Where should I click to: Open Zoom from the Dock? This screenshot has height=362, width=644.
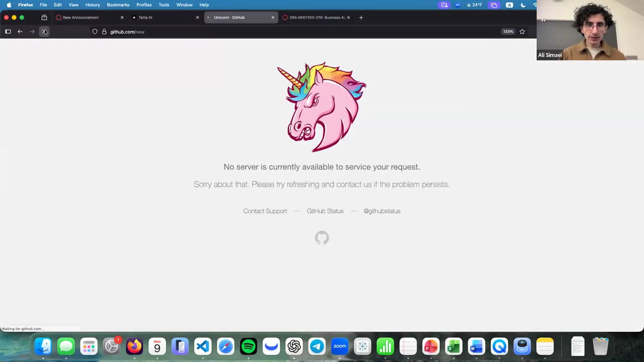point(340,346)
